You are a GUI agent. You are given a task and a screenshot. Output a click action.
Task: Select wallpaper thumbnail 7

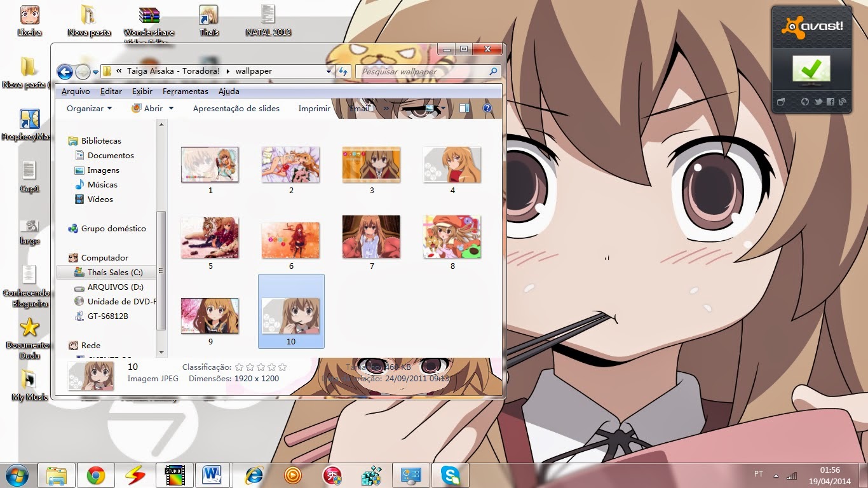coord(372,237)
